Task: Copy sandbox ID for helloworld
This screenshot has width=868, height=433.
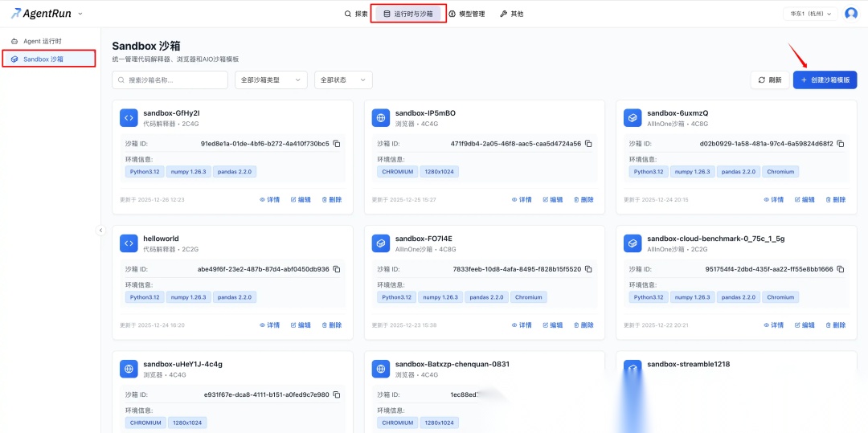Action: [x=337, y=269]
